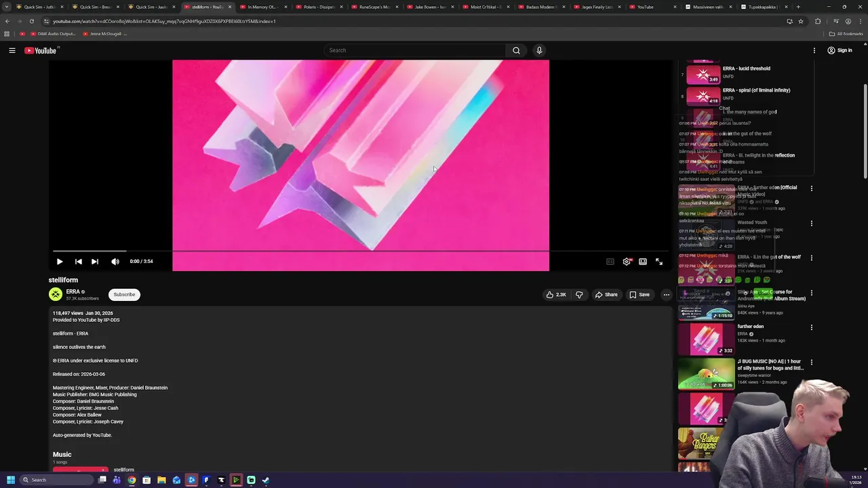Open more actions menu beside Save
868x488 pixels.
click(667, 295)
